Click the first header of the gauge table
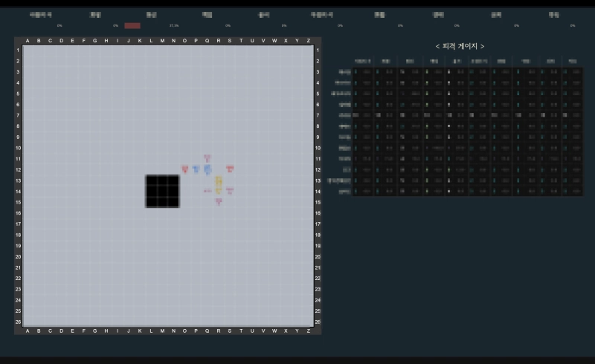The image size is (595, 364). 362,62
